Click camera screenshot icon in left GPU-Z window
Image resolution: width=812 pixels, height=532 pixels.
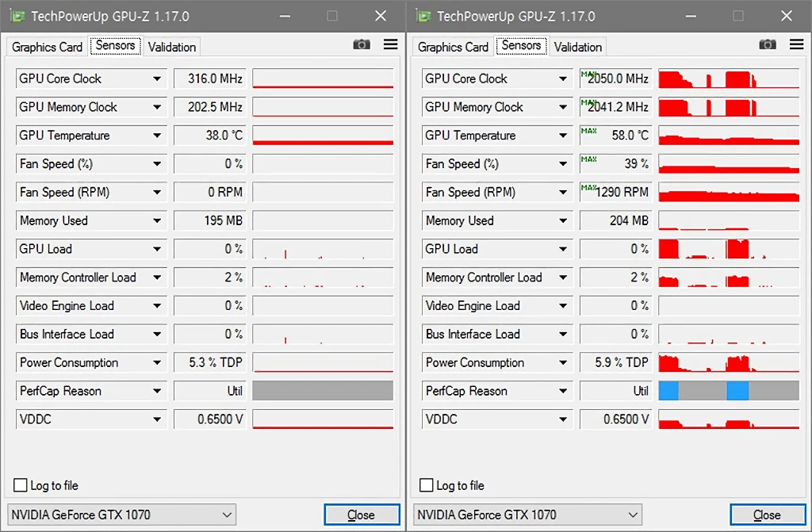tap(362, 44)
